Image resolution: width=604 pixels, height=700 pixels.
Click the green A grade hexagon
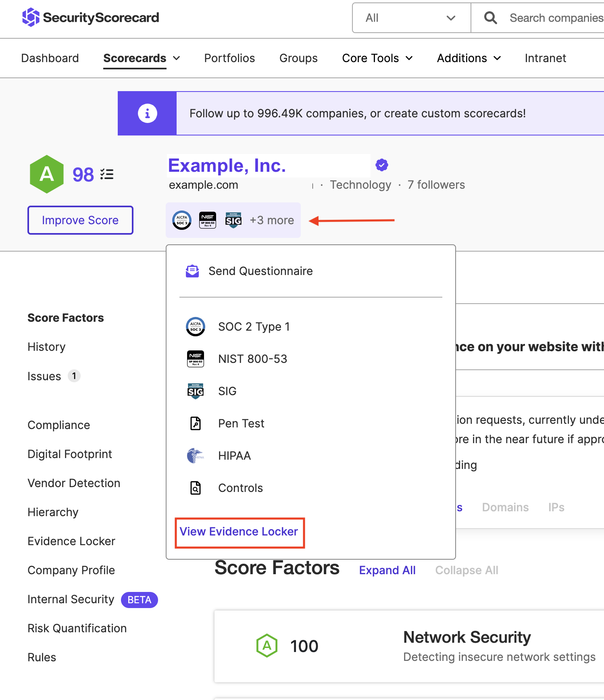click(x=47, y=174)
